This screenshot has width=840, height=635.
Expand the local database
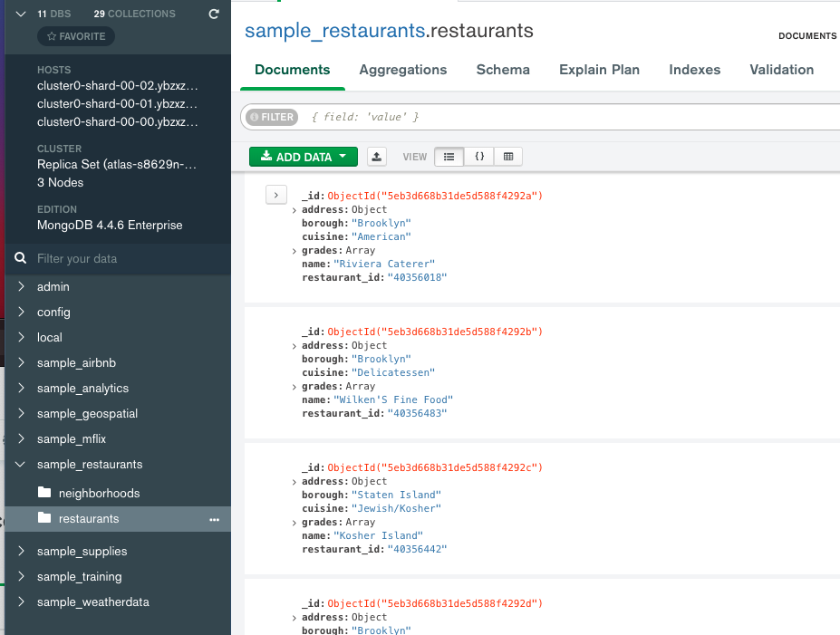pyautogui.click(x=21, y=337)
